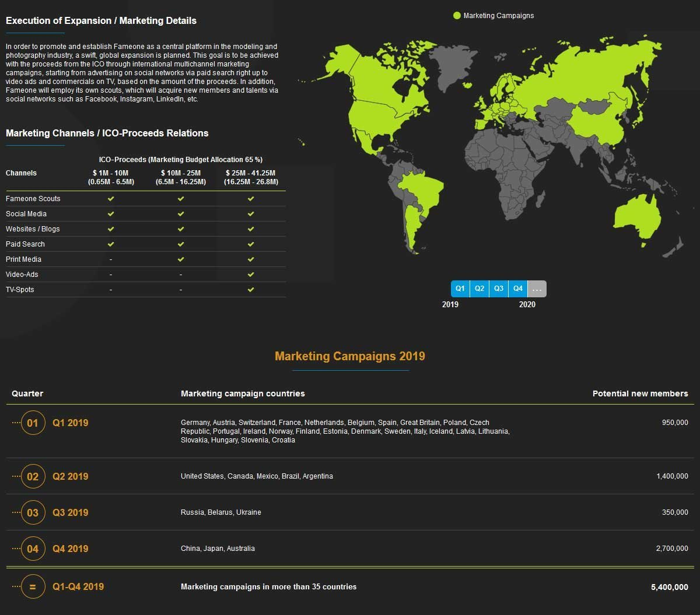700x615 pixels.
Task: Click the Video-Ads checkmark under $25M-41.25M
Action: [x=251, y=275]
